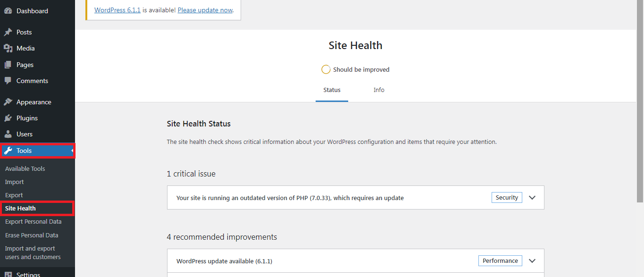The width and height of the screenshot is (644, 277).
Task: Click the Site Health page heading
Action: coord(355,46)
